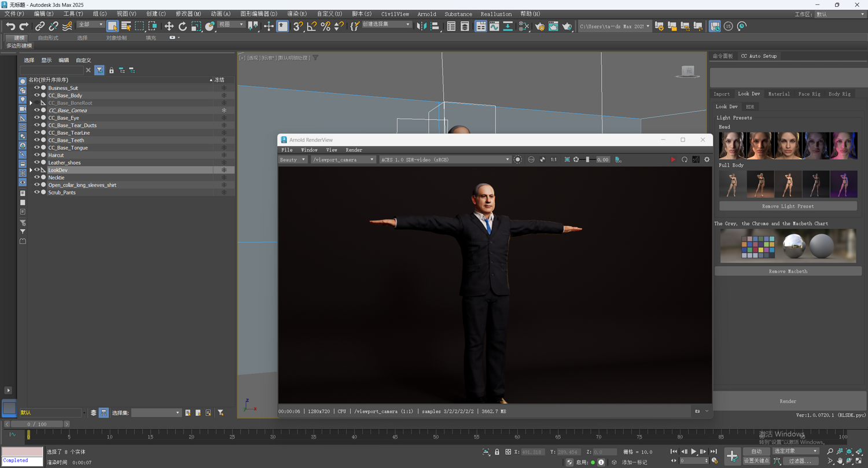Click the crop region icon in Arnold RenderView
The width and height of the screenshot is (868, 468).
567,160
